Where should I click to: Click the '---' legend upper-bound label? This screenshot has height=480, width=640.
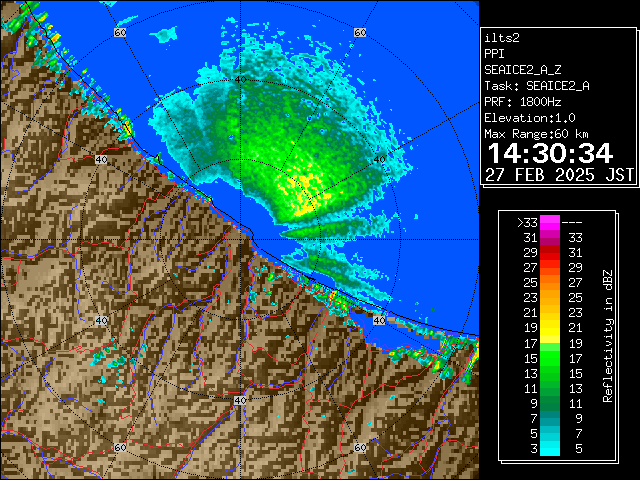tap(572, 222)
